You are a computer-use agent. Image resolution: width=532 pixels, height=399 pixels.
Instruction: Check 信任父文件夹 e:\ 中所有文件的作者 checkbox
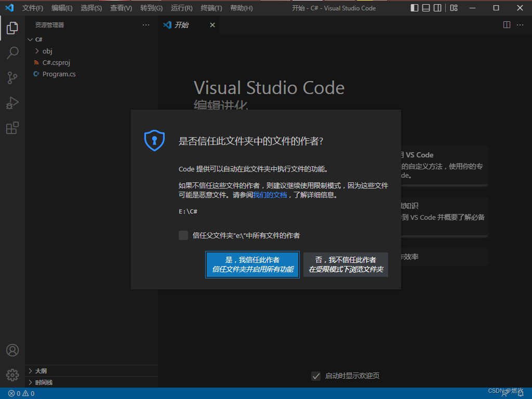pos(183,235)
